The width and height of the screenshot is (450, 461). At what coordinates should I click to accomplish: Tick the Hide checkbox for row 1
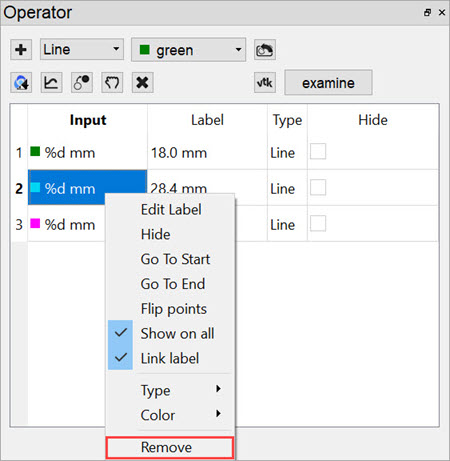(318, 152)
